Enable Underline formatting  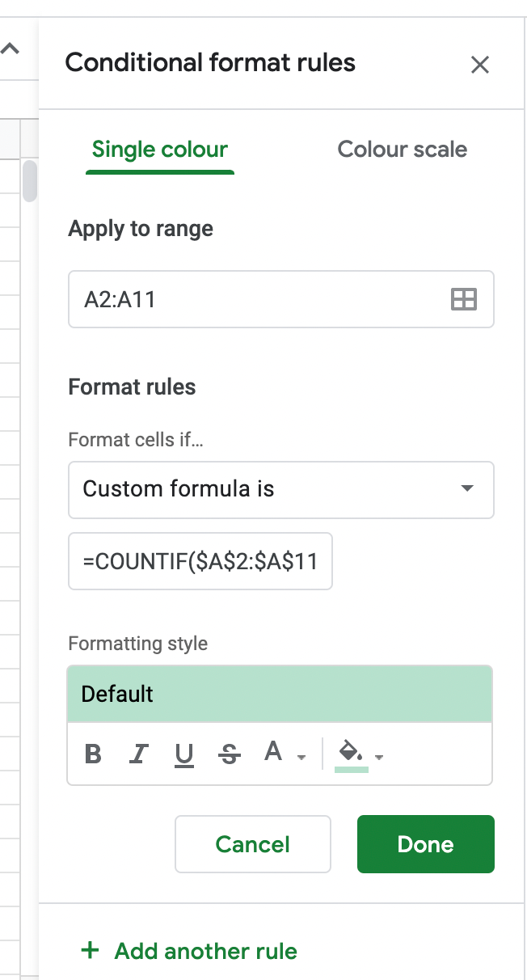point(183,754)
